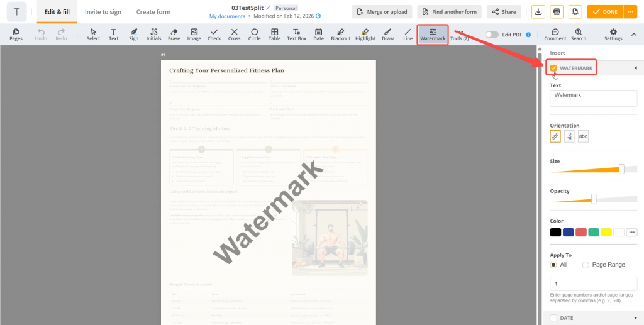
Task: Toggle the Edit PDF switch
Action: click(492, 35)
